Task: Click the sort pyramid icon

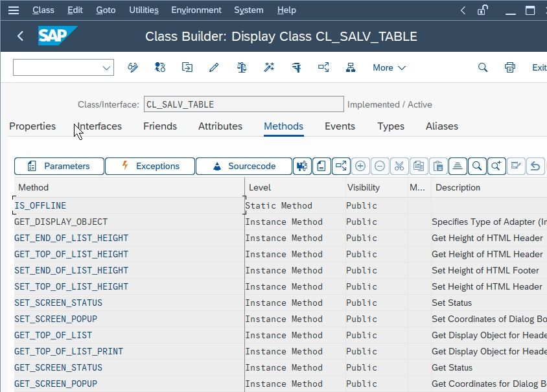Action: pyautogui.click(x=458, y=166)
